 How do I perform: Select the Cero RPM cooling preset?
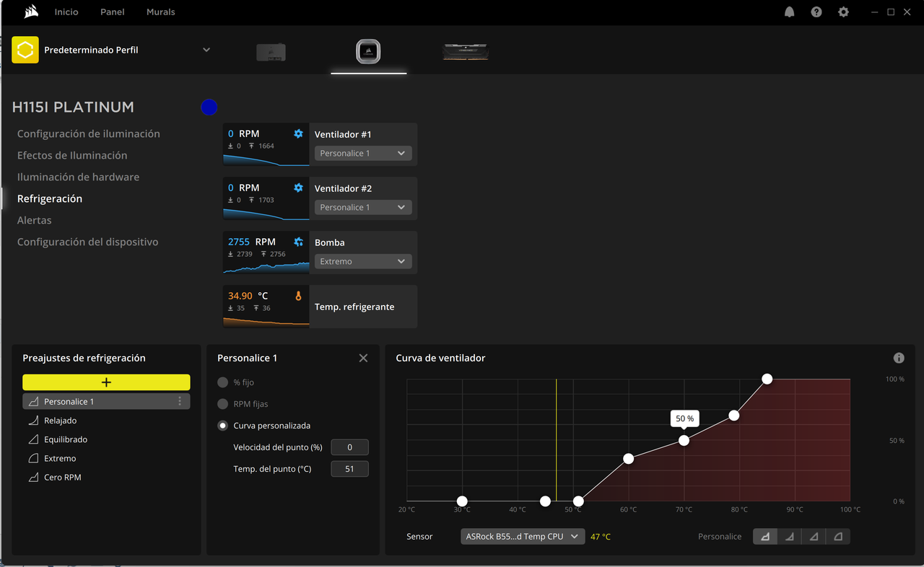click(106, 478)
